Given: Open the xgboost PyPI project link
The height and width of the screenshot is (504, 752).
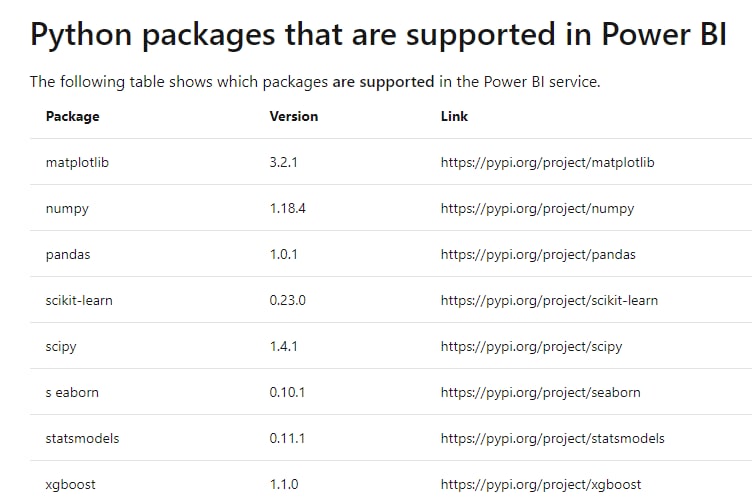Looking at the screenshot, I should tap(541, 485).
